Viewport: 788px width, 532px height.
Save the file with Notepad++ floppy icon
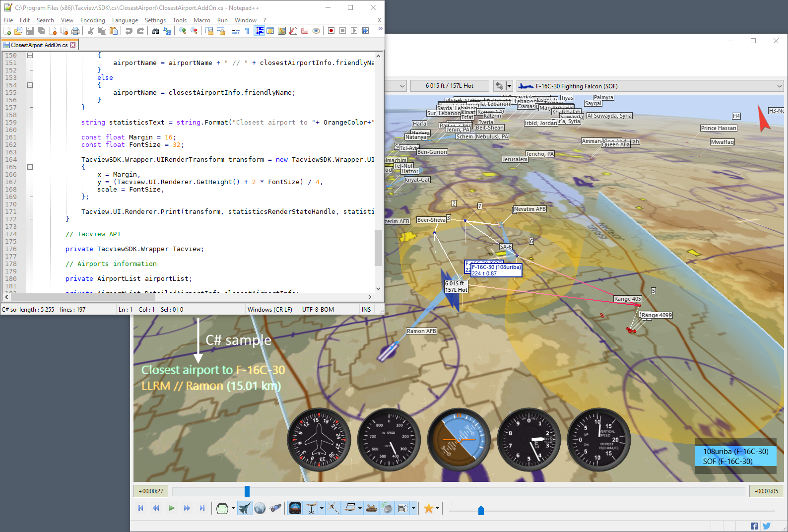30,31
